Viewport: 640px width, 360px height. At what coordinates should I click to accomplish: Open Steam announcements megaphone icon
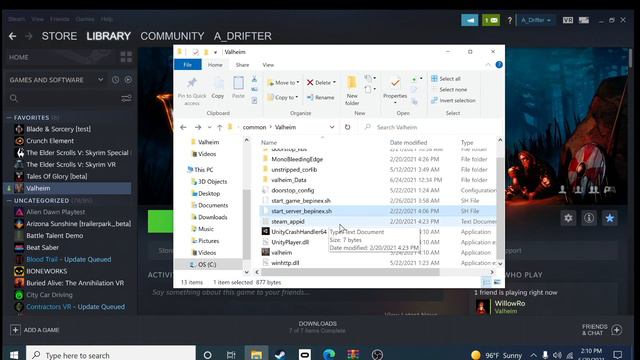point(470,20)
